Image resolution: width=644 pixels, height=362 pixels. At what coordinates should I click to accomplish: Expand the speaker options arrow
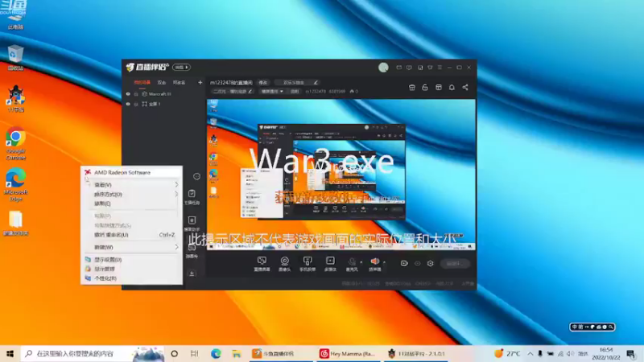(384, 262)
